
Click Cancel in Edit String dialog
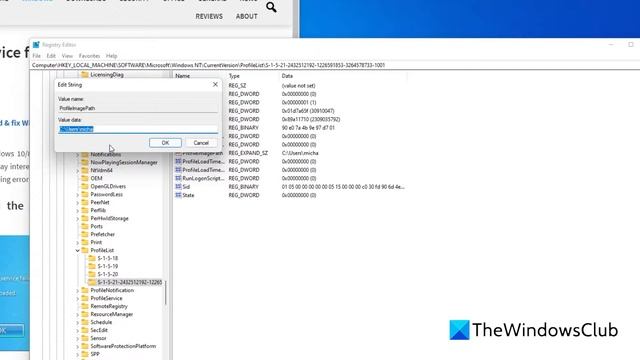point(201,143)
